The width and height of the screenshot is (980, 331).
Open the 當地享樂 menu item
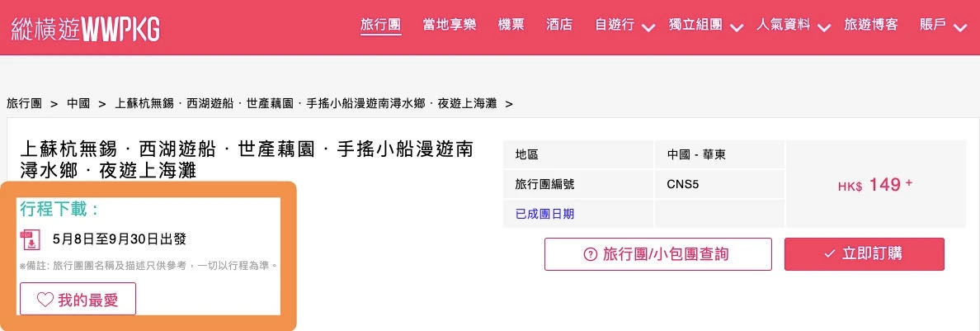(449, 25)
